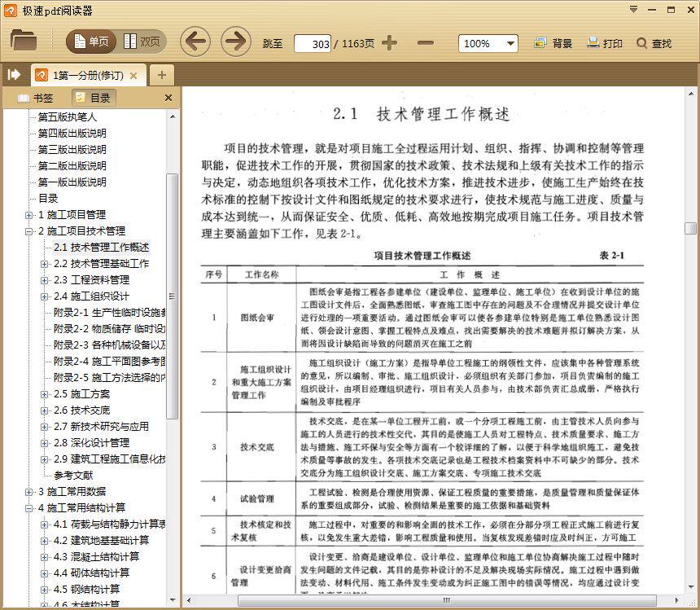The width and height of the screenshot is (700, 610).
Task: Open the 目录 entry in the outline tree
Action: tap(48, 198)
